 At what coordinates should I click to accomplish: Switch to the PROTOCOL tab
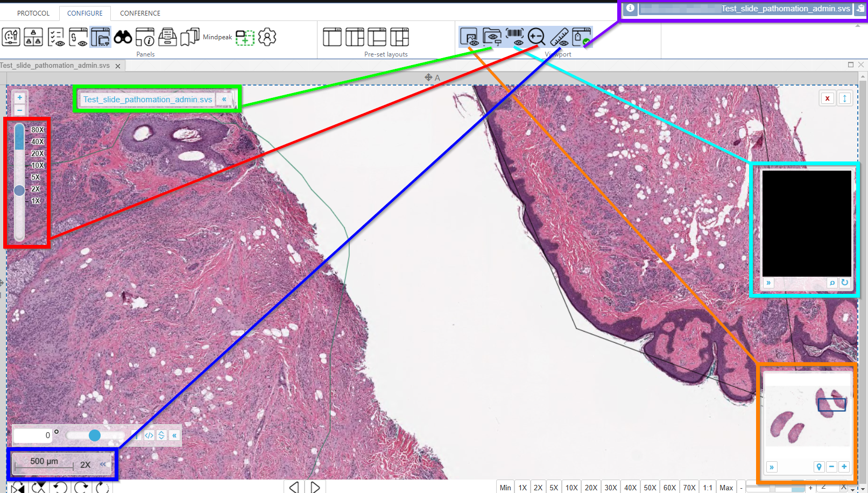tap(33, 13)
